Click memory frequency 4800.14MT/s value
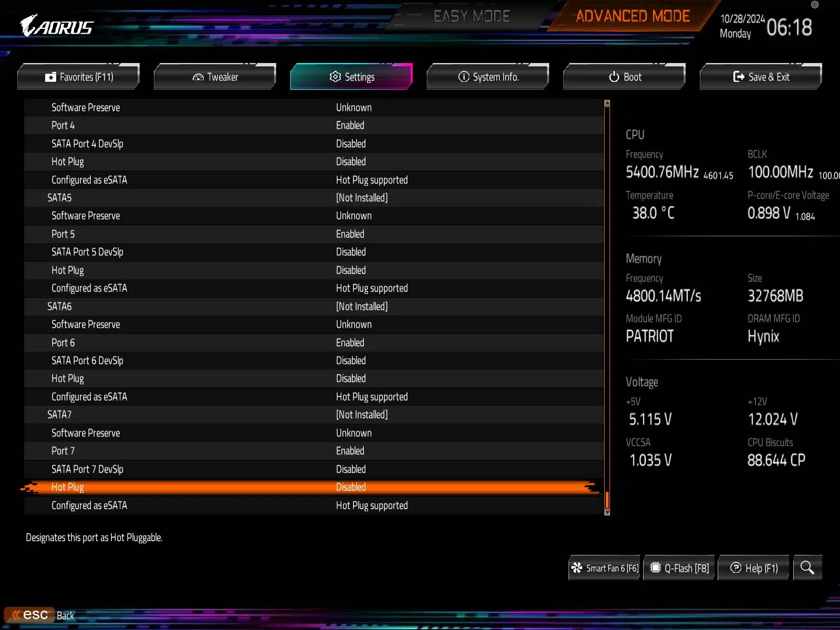 pyautogui.click(x=664, y=296)
